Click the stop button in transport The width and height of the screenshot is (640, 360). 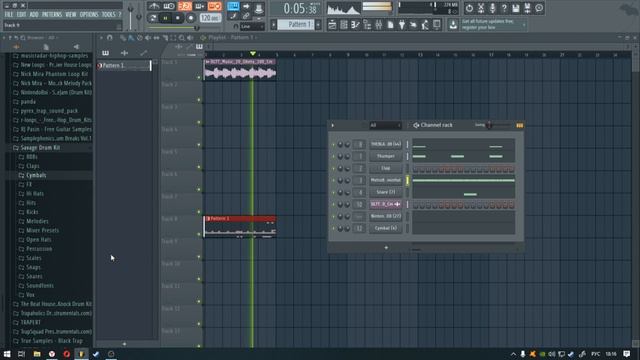pos(178,18)
